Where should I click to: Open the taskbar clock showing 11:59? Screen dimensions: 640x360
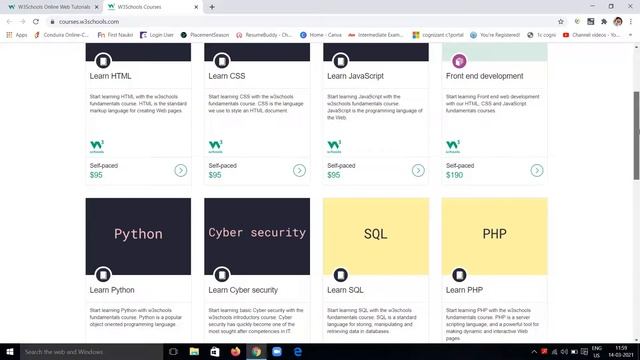point(620,352)
